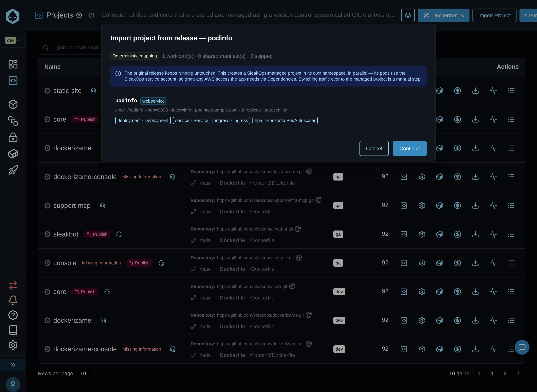Open the activity pulse icon for dev dockerizame
This screenshot has width=537, height=392.
pos(493,320)
